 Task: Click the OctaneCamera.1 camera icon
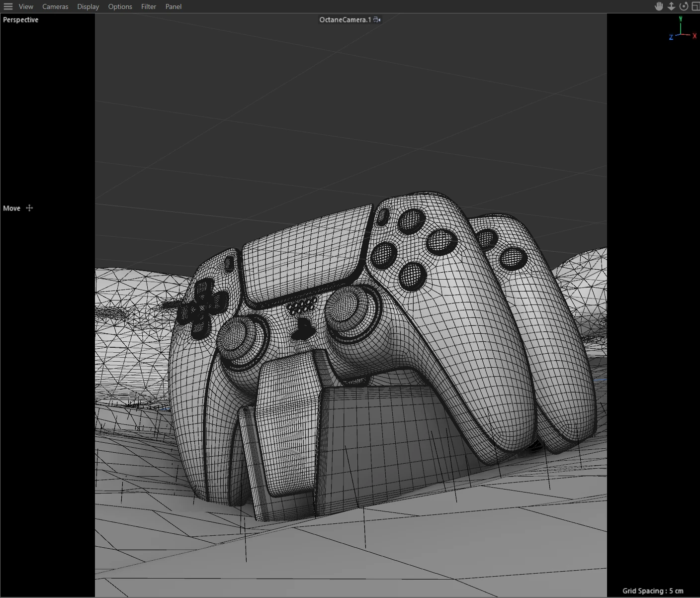click(377, 20)
